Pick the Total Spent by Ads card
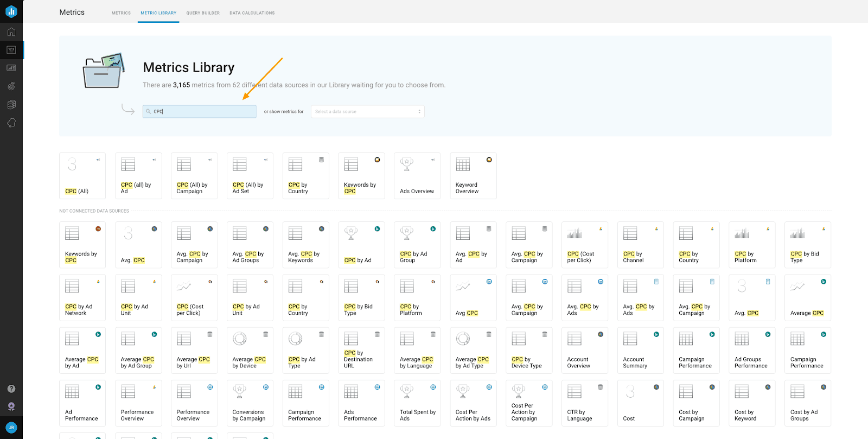This screenshot has height=439, width=868. (417, 403)
